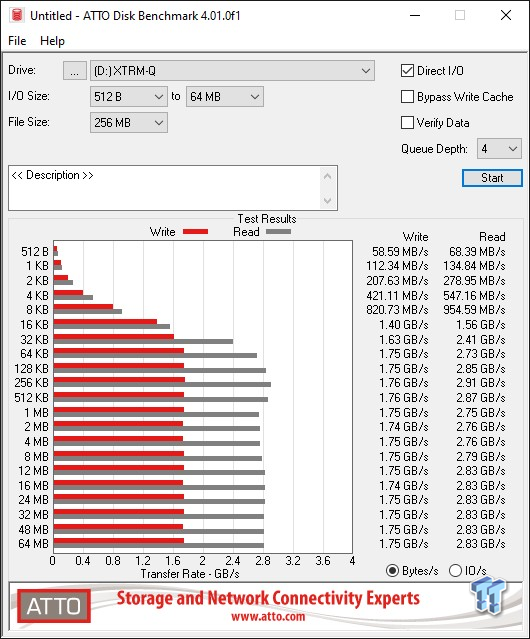Select the Bytes/s radio button
Screen dimensions: 530x639
click(392, 571)
